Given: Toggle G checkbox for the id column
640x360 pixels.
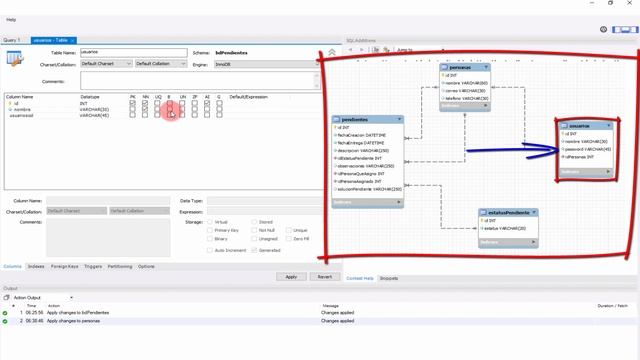Looking at the screenshot, I should 219,104.
